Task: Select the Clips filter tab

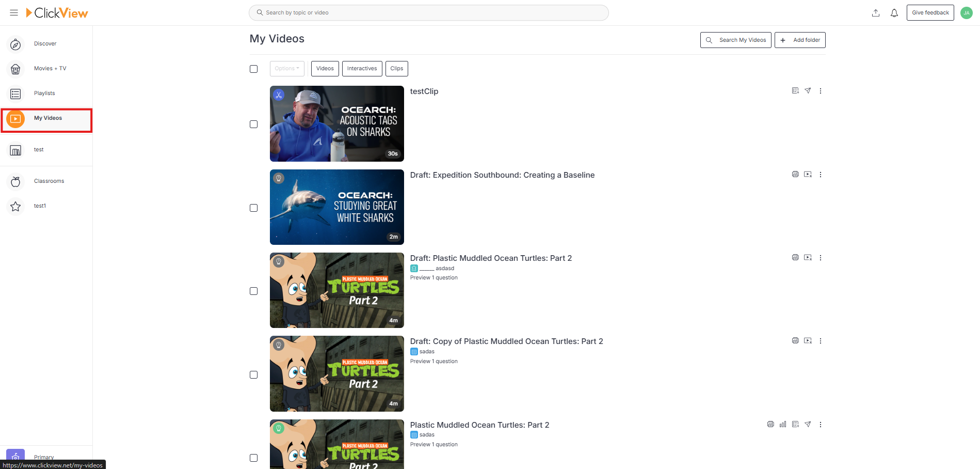Action: 396,68
